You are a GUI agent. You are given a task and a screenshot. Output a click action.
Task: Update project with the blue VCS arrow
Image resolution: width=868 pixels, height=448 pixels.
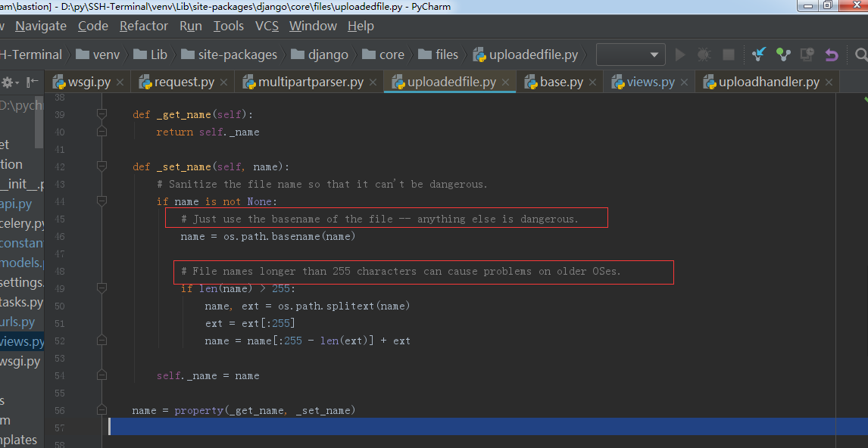point(759,54)
